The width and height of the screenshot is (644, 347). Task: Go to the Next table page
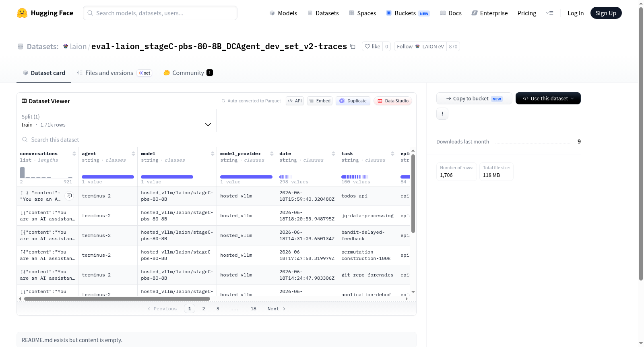coord(277,309)
